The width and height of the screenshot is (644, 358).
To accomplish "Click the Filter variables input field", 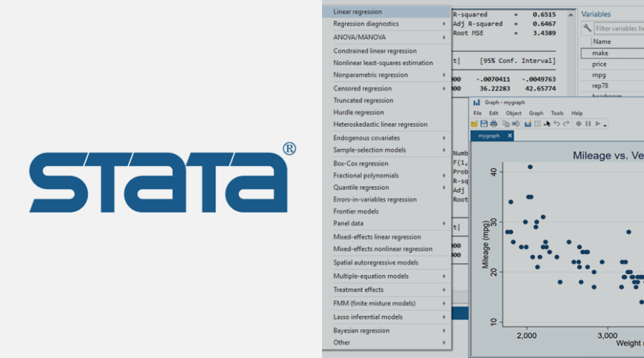I will tap(619, 28).
